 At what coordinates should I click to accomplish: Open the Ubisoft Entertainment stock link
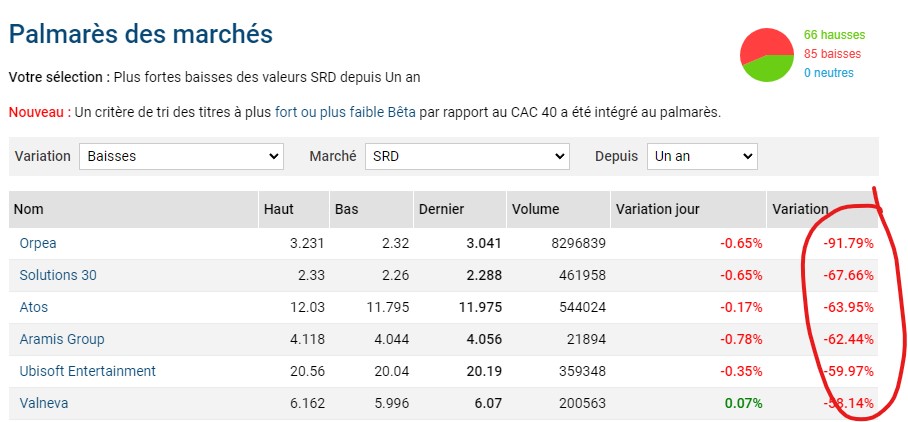tap(87, 371)
